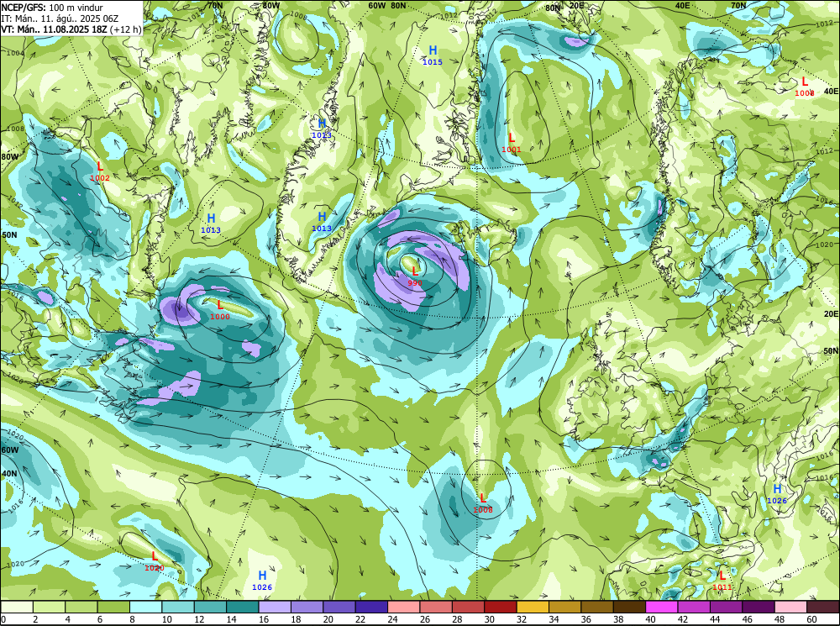Click the L 1002 low pressure marker
Image resolution: width=840 pixels, height=626 pixels.
click(x=100, y=171)
